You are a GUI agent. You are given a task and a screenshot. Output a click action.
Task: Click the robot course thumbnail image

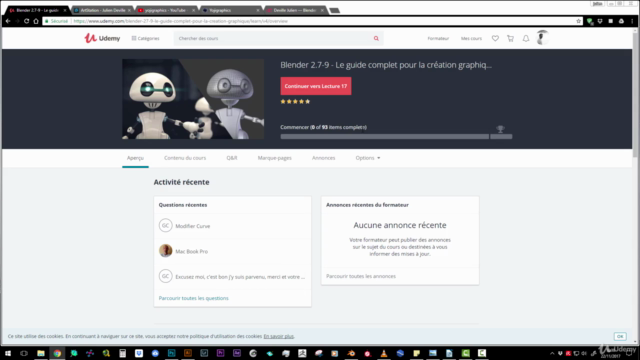(x=193, y=99)
